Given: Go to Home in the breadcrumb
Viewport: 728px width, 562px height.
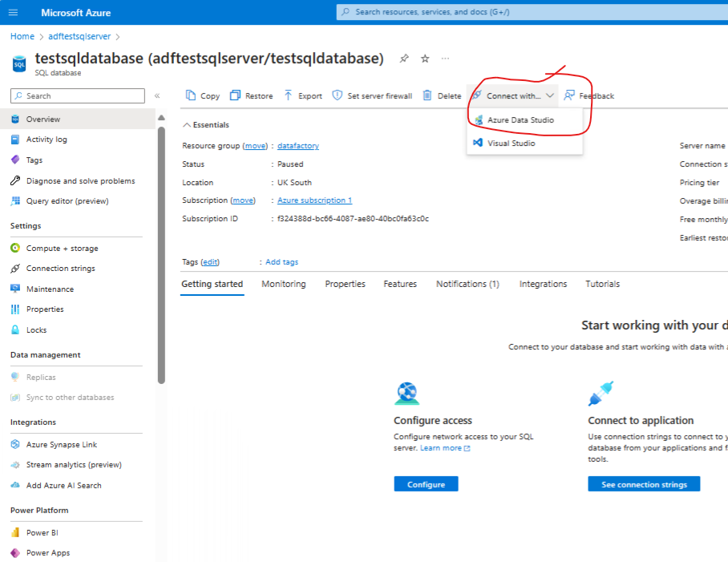Looking at the screenshot, I should 22,36.
